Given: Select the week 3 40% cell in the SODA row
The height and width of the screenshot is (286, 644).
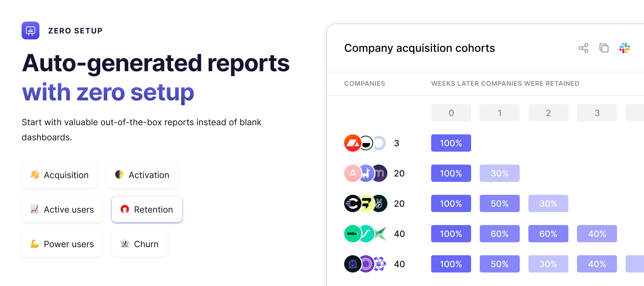Looking at the screenshot, I should tap(597, 234).
